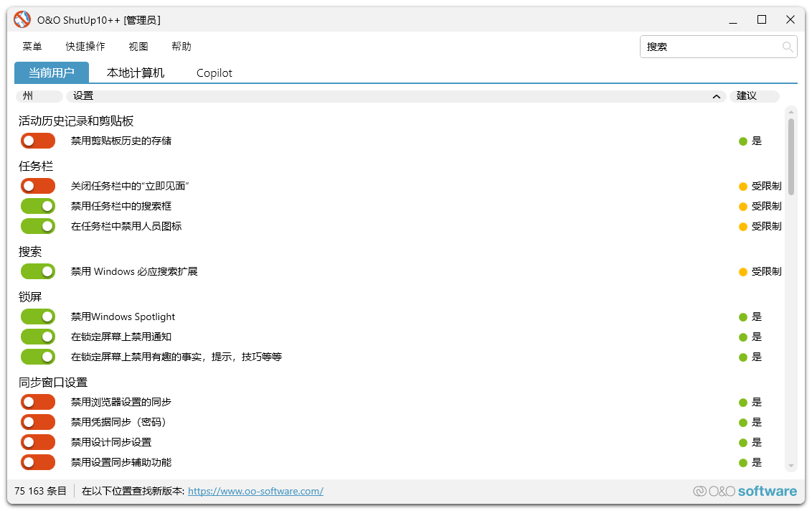812x511 pixels.
Task: Click the green 是 indicator beside 禁用Windows Spotlight
Action: point(751,317)
